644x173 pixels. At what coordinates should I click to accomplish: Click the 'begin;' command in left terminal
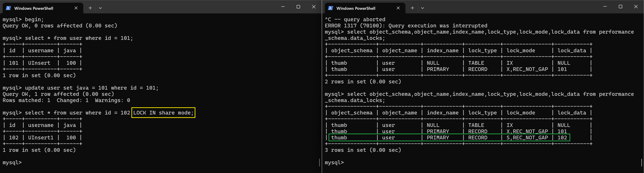point(34,20)
